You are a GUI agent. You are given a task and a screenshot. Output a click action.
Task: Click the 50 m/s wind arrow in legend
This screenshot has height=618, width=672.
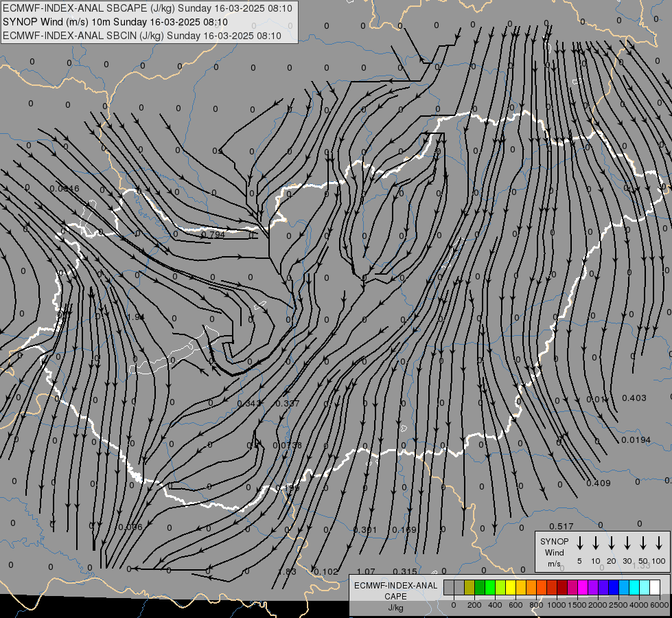(x=643, y=542)
